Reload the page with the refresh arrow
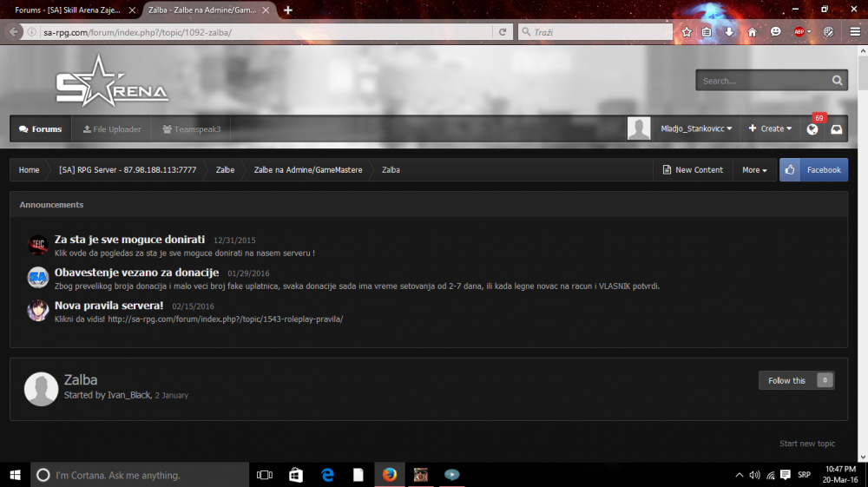Viewport: 868px width, 487px height. pyautogui.click(x=502, y=32)
